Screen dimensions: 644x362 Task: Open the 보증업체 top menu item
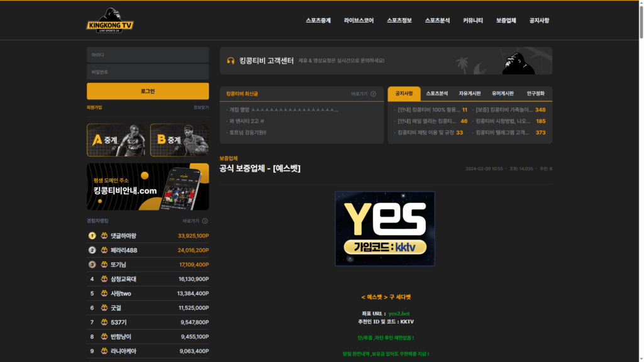point(506,21)
